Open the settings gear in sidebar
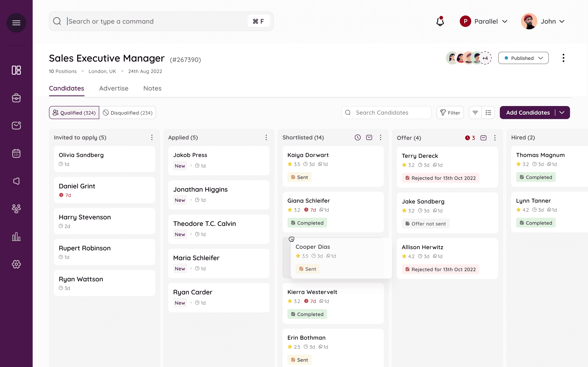 [x=16, y=264]
